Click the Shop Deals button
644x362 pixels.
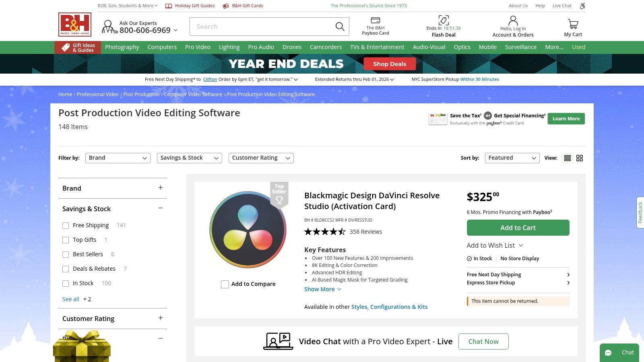point(389,64)
